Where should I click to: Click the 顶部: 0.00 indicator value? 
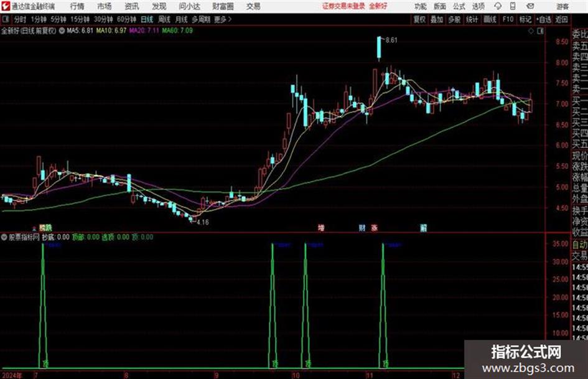[86, 237]
